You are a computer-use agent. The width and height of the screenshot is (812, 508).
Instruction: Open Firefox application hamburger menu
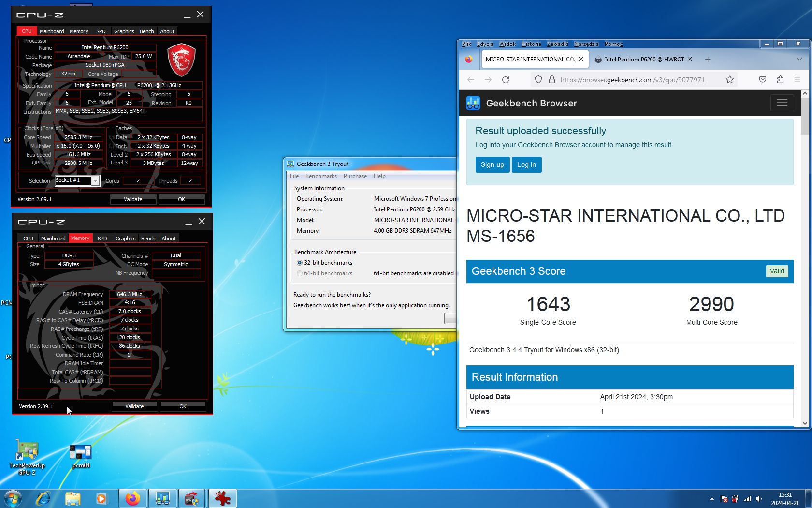click(x=797, y=80)
